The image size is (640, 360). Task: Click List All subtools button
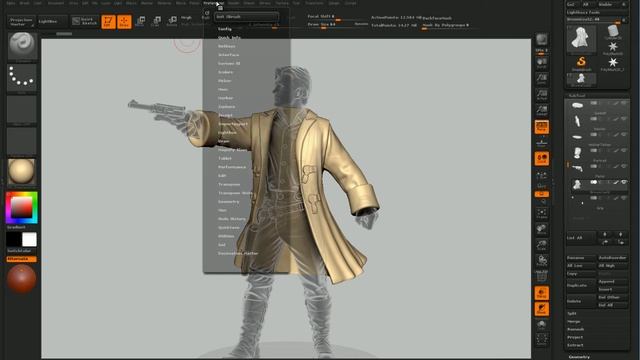(581, 238)
